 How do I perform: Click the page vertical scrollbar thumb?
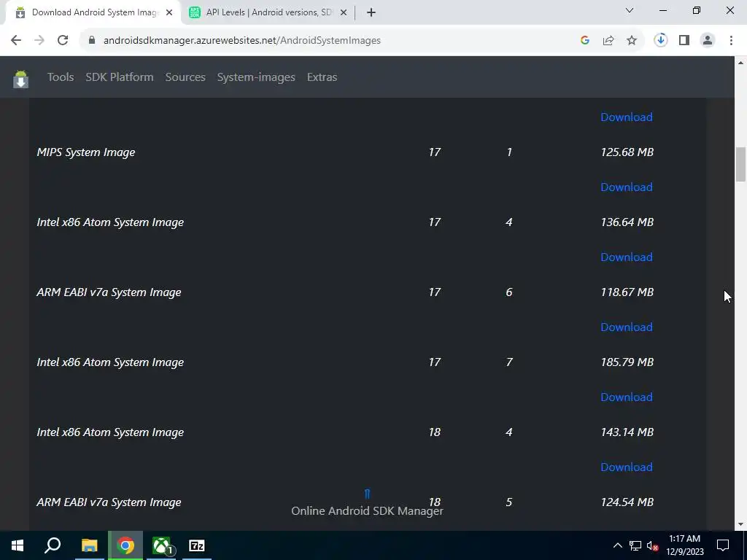coord(740,165)
